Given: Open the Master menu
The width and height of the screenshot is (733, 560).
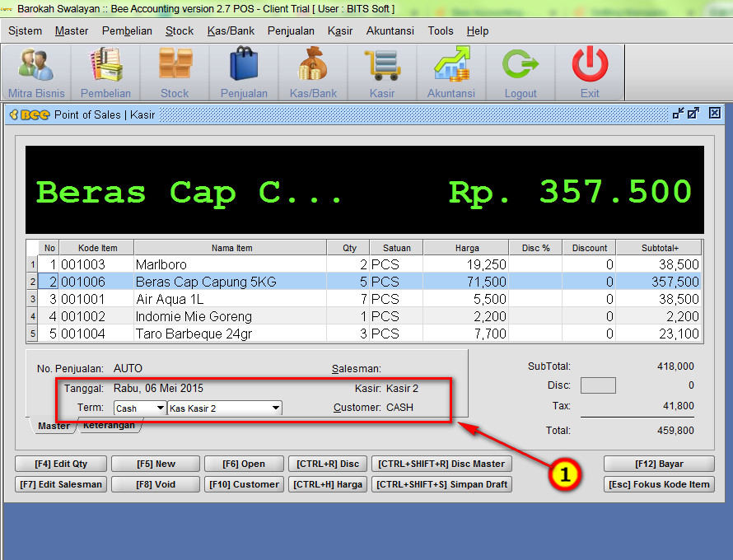Looking at the screenshot, I should (x=72, y=30).
